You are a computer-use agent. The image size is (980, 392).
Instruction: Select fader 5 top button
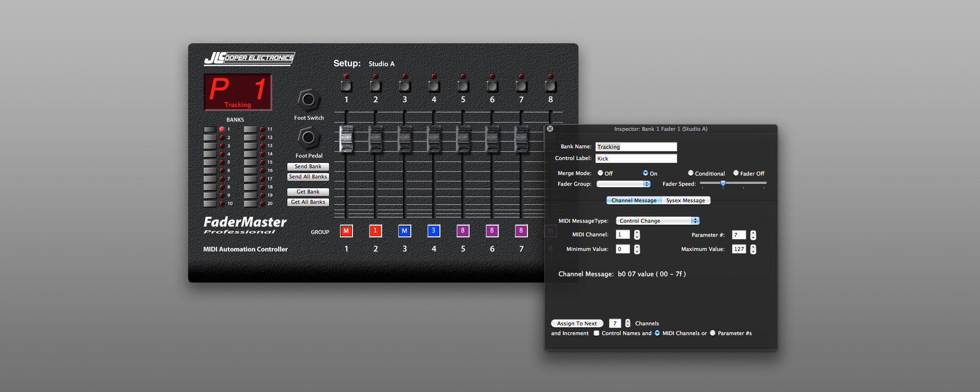point(463,86)
